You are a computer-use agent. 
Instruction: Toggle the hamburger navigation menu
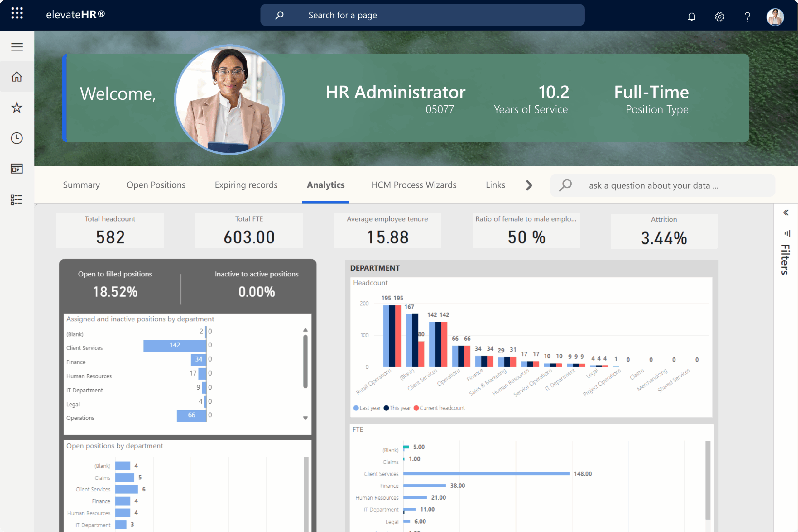pyautogui.click(x=17, y=47)
